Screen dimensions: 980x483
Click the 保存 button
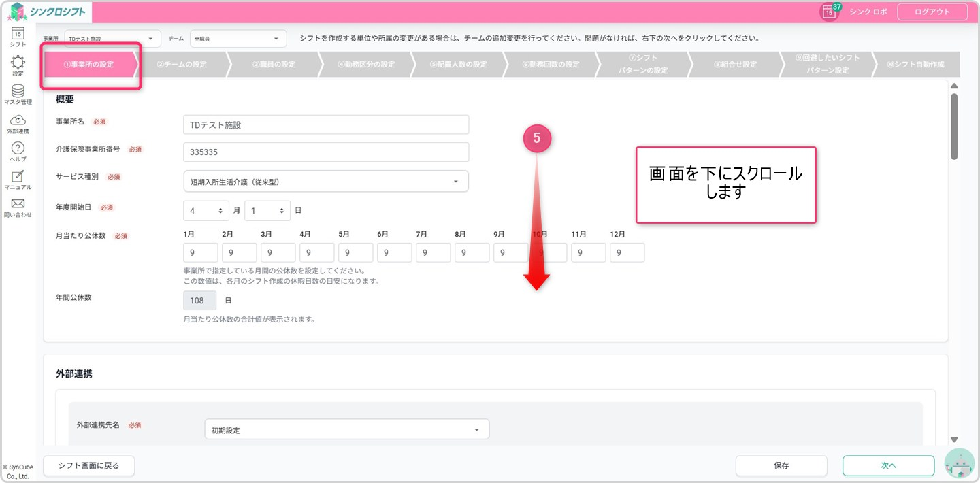coord(781,466)
